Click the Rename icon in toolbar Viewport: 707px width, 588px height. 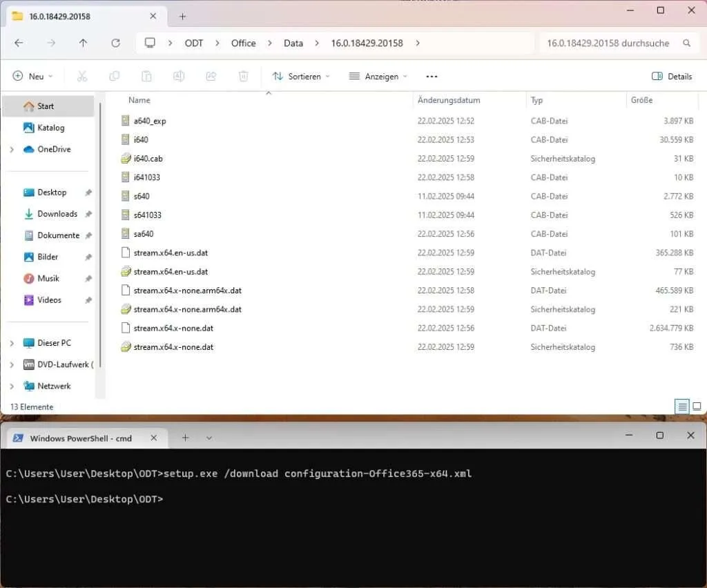(179, 77)
